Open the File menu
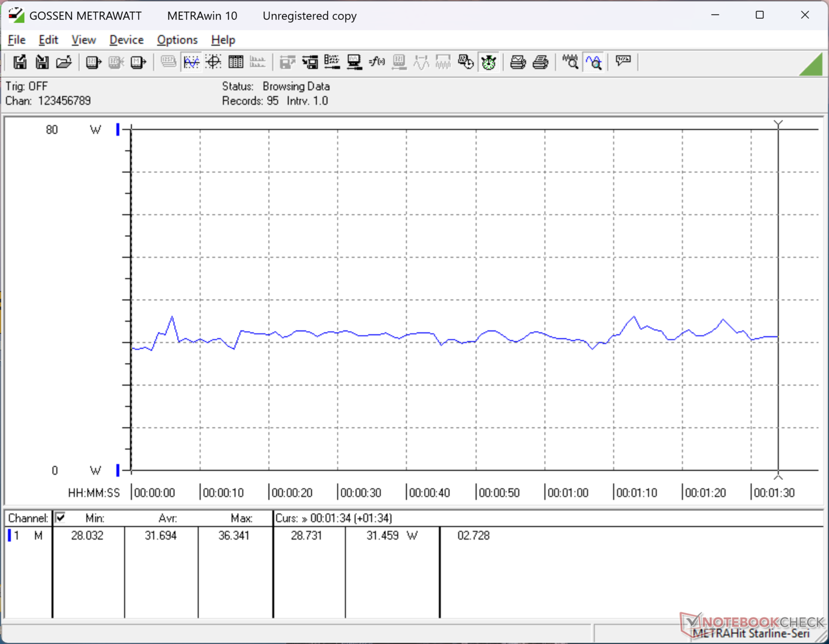 tap(17, 40)
